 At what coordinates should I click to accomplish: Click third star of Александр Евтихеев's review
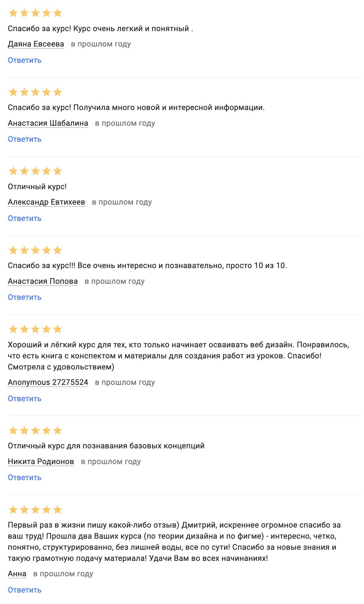coord(35,171)
